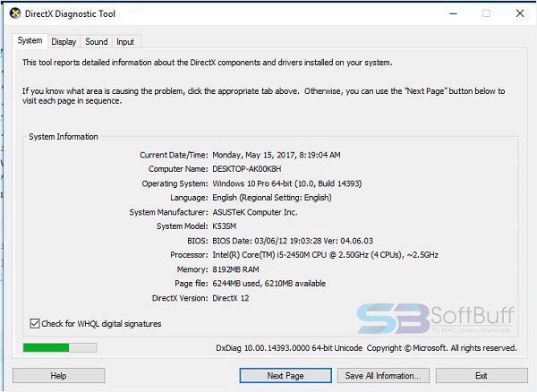Exit the diagnostic tool

(482, 376)
